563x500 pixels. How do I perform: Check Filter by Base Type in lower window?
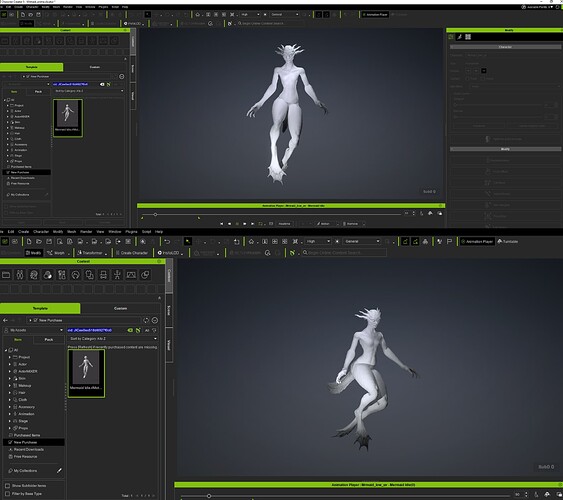pyautogui.click(x=7, y=494)
